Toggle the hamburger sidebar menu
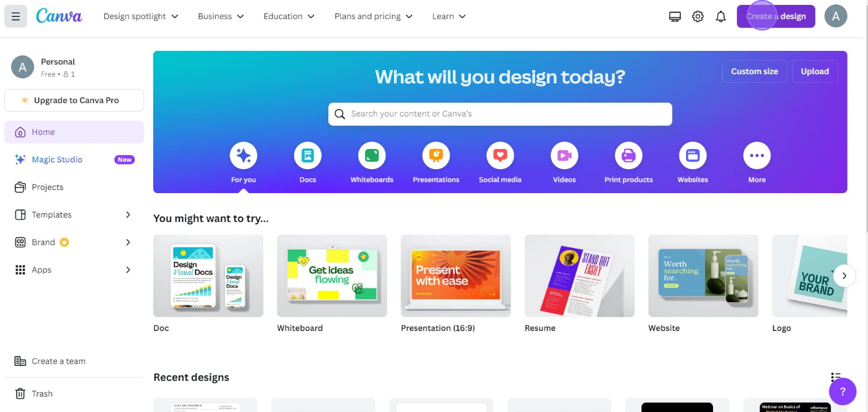 coord(16,17)
